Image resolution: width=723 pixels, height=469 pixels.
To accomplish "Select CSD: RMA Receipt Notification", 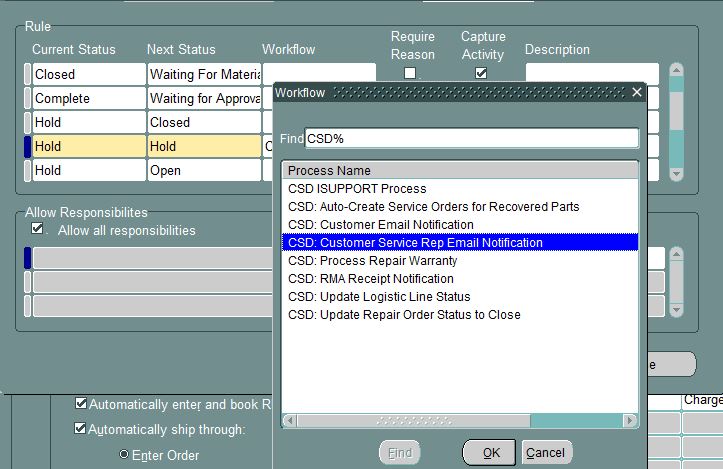I will tap(460, 279).
